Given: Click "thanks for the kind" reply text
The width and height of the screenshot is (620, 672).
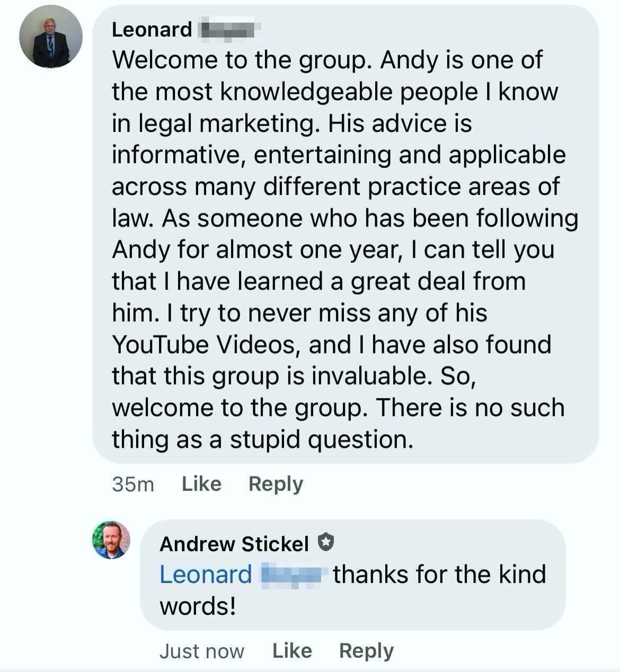Looking at the screenshot, I should coord(439,574).
